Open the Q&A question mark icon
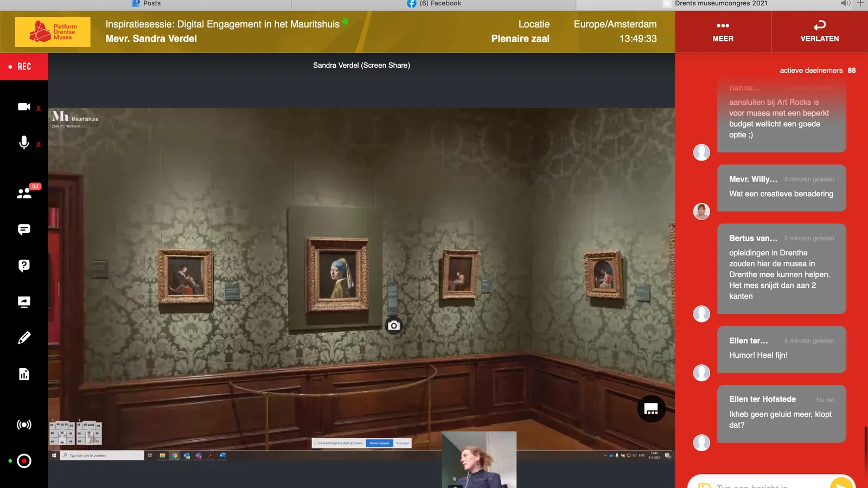868x488 pixels. (x=23, y=265)
